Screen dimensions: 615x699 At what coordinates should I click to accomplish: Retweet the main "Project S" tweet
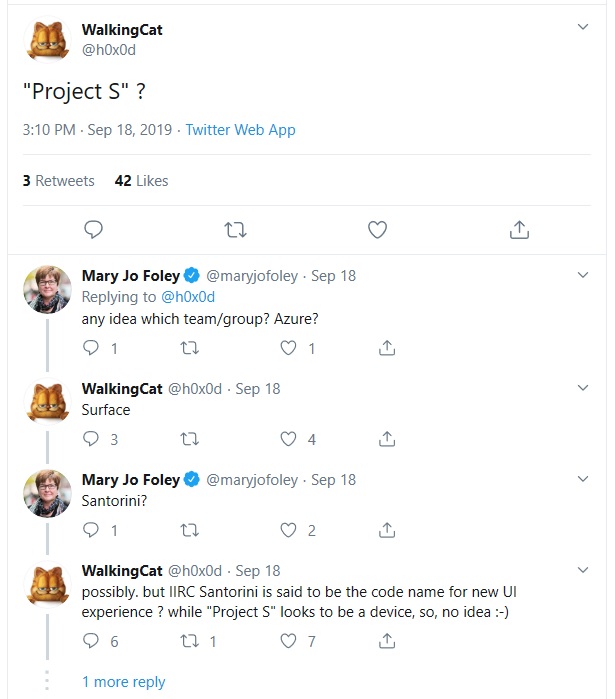point(235,230)
